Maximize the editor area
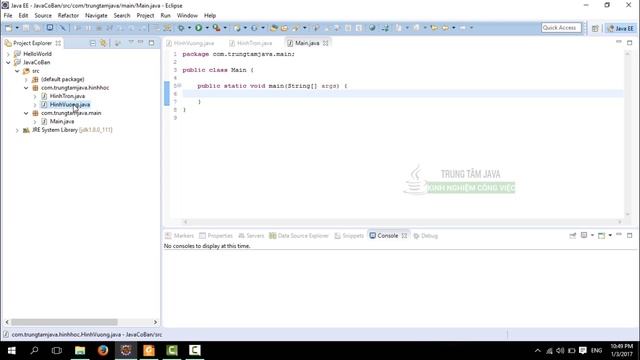Screen dimensions: 640x360 pos(629,42)
